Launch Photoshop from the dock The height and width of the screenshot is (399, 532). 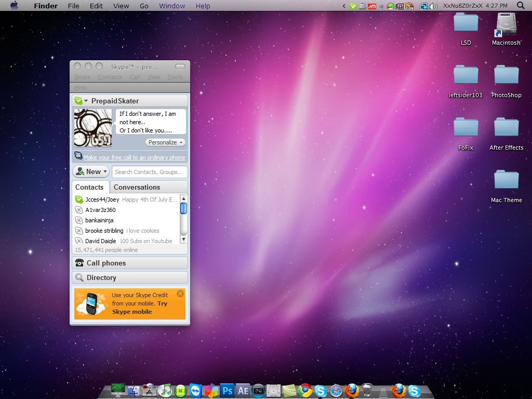click(x=227, y=391)
